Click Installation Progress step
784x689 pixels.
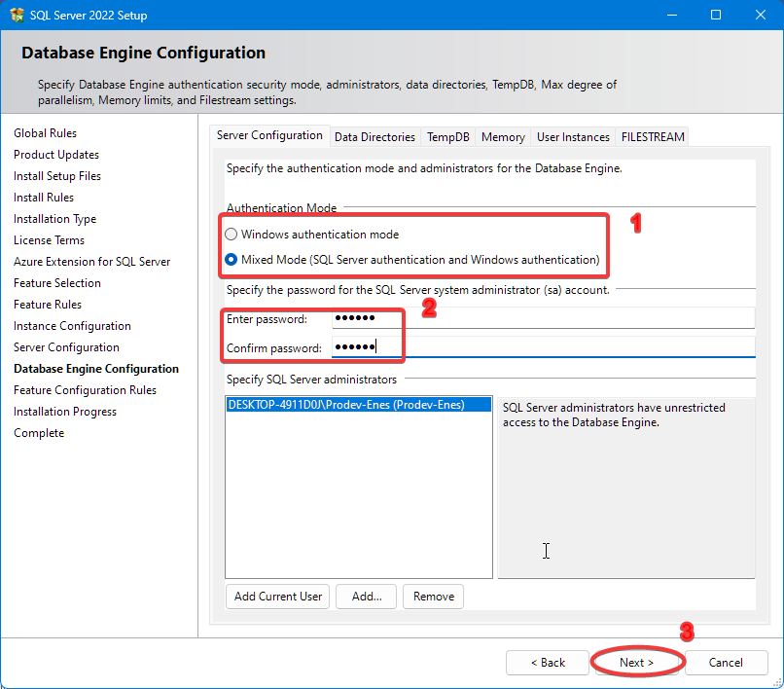[65, 412]
